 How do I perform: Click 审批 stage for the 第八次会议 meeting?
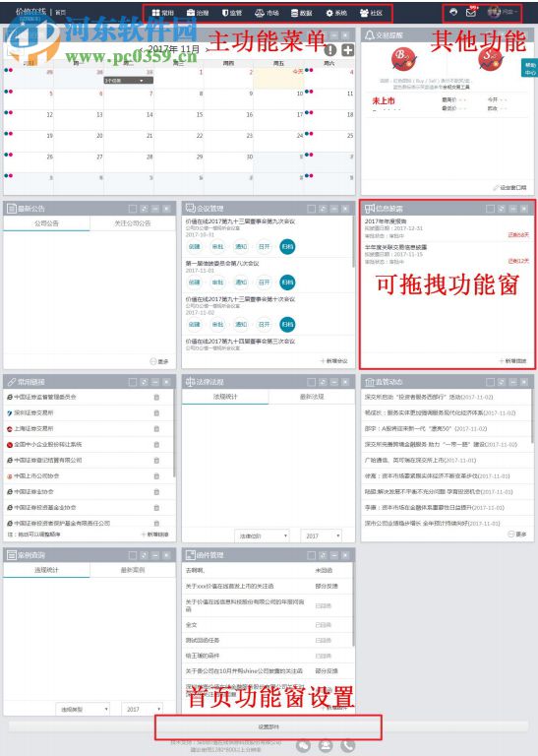coord(217,283)
